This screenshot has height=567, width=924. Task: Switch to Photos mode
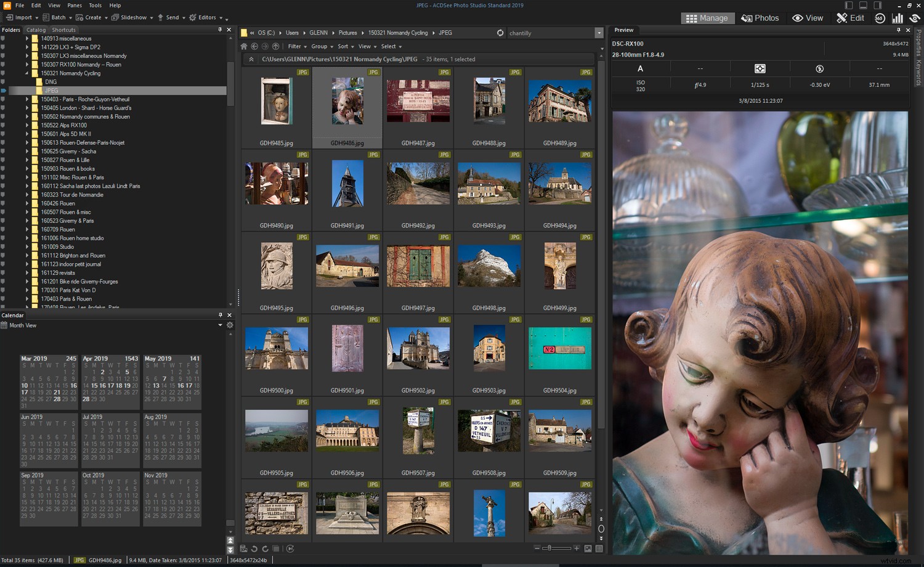[x=760, y=18]
